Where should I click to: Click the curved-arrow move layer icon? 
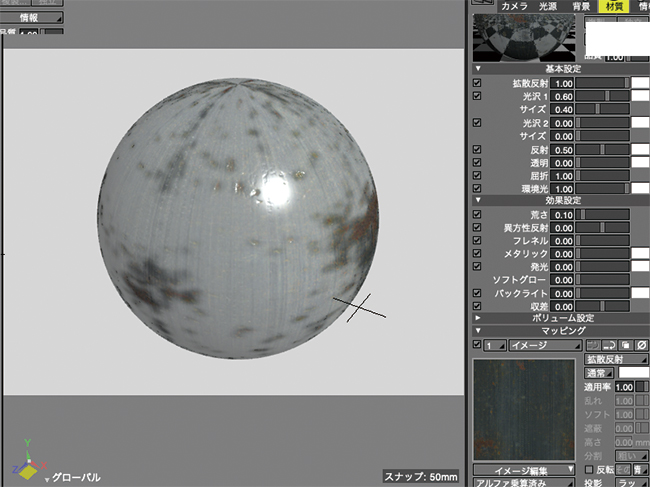pyautogui.click(x=609, y=345)
